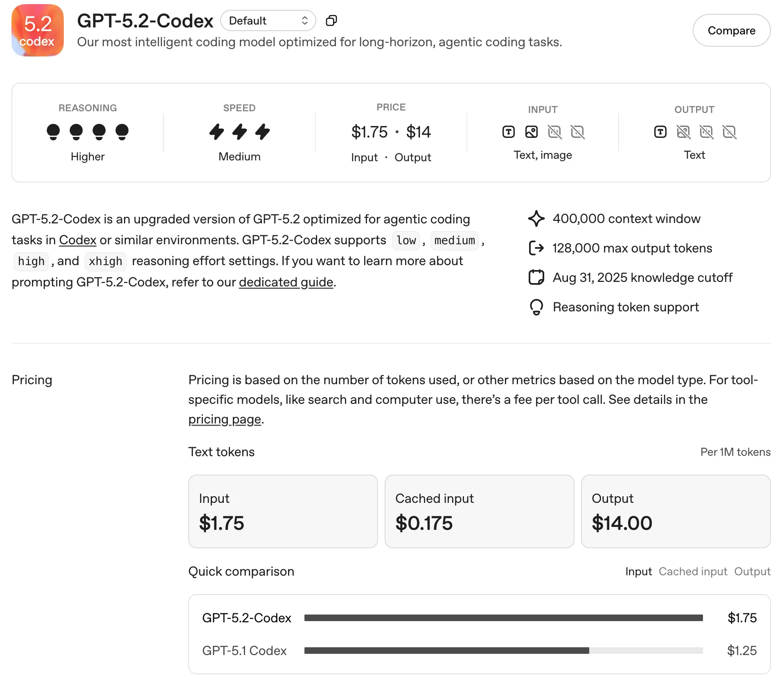The width and height of the screenshot is (784, 680).
Task: Switch quick comparison to Output tab
Action: coord(752,571)
